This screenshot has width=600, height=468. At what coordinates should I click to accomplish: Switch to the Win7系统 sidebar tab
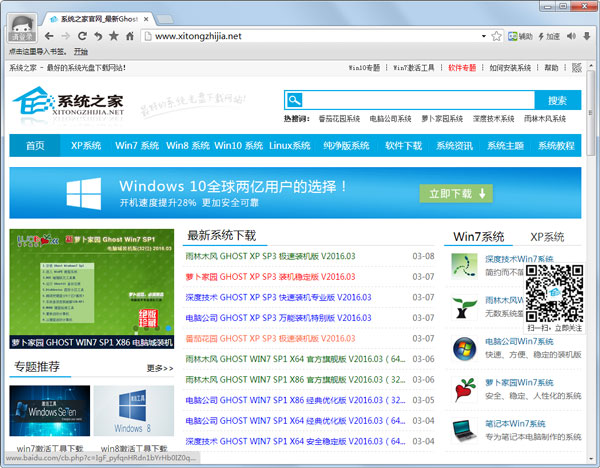(x=478, y=237)
